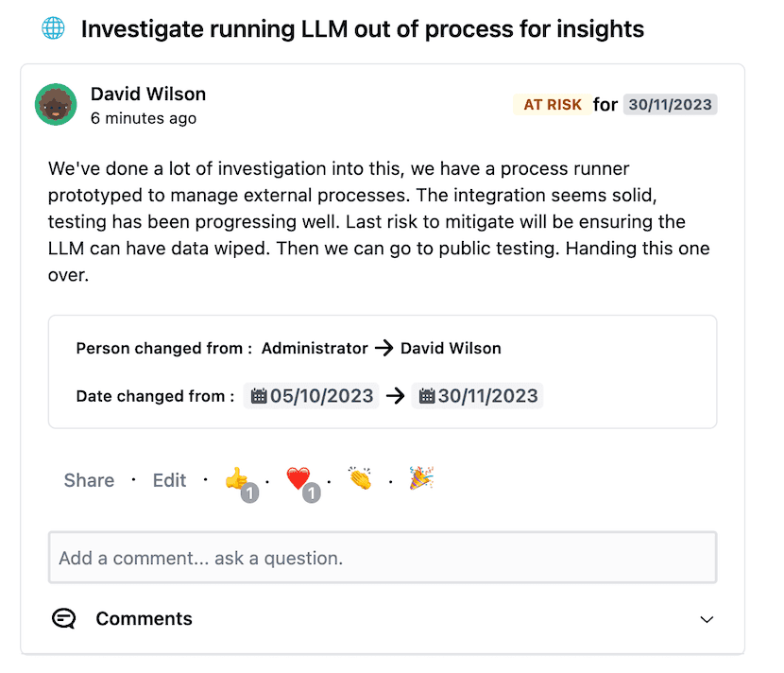React with the clapping hands emoji
This screenshot has height=673, width=784.
pyautogui.click(x=360, y=479)
